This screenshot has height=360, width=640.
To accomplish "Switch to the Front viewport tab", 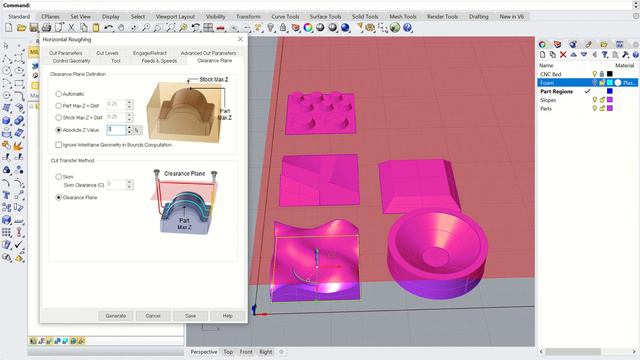I will point(246,352).
